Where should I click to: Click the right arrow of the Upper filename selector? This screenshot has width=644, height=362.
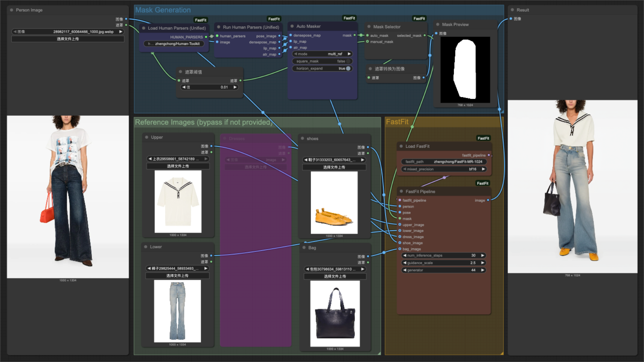(206, 159)
